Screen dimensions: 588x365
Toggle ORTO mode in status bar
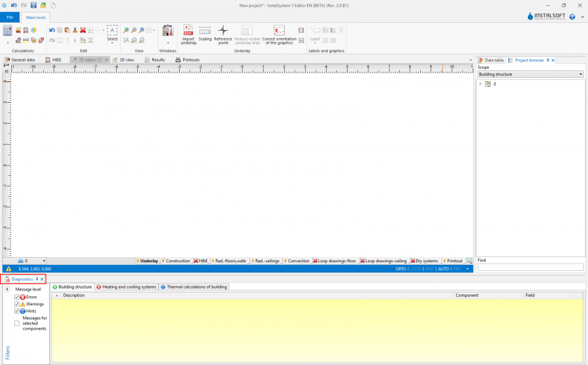click(400, 269)
